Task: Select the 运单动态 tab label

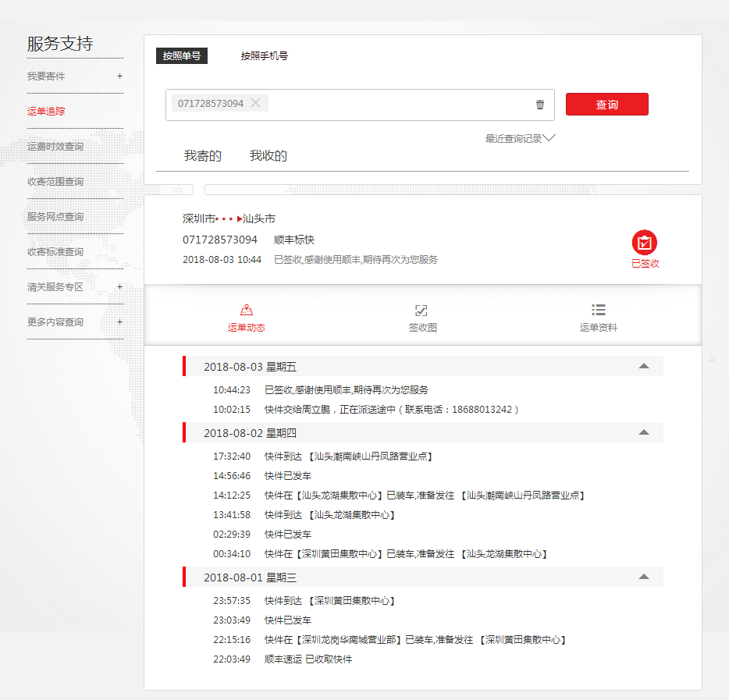Action: tap(247, 328)
